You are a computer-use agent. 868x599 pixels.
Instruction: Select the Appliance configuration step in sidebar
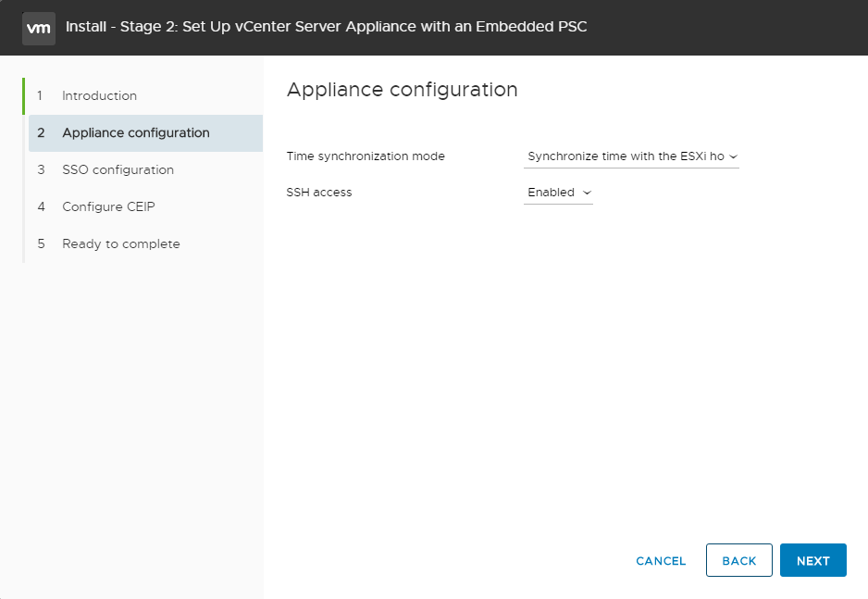135,133
